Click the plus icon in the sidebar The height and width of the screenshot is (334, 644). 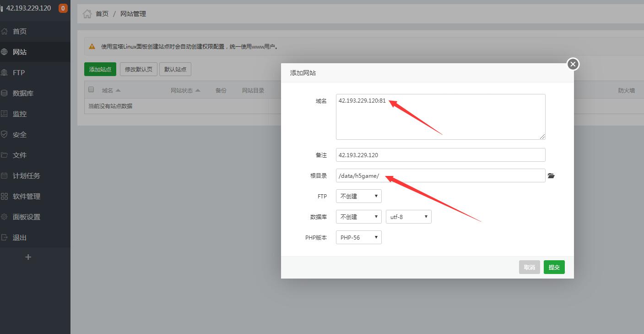coord(28,257)
